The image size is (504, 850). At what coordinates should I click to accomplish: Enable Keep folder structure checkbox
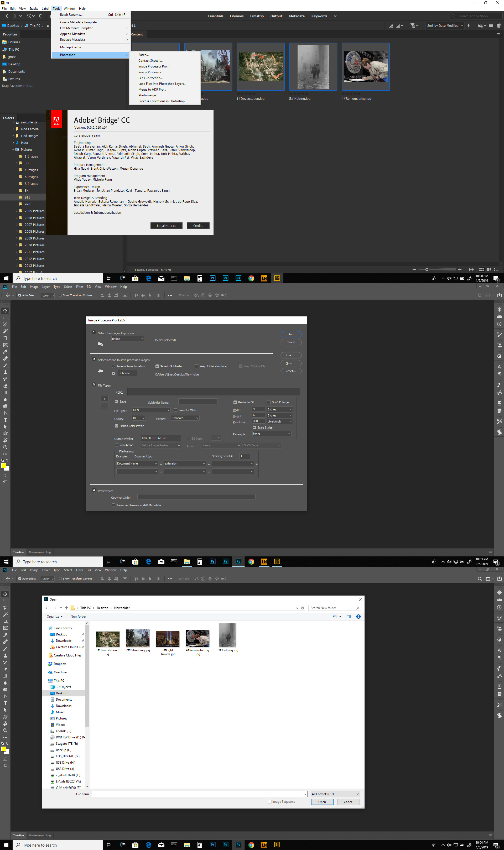pyautogui.click(x=197, y=366)
